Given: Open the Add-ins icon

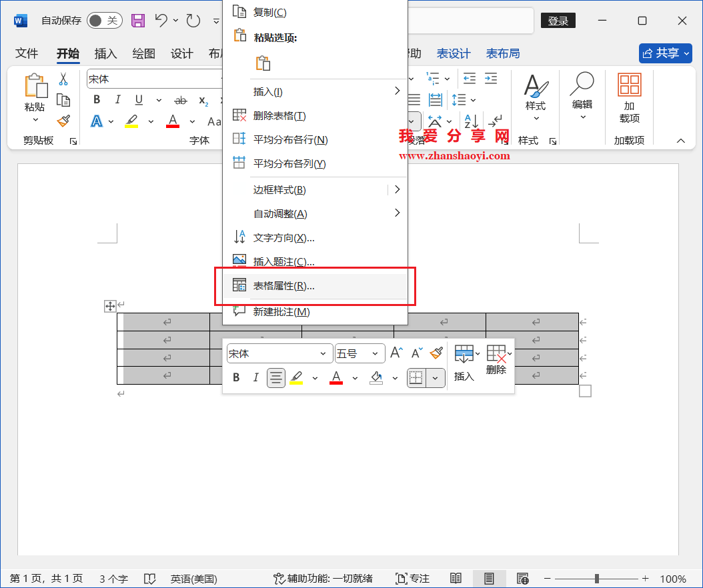Looking at the screenshot, I should pyautogui.click(x=629, y=85).
